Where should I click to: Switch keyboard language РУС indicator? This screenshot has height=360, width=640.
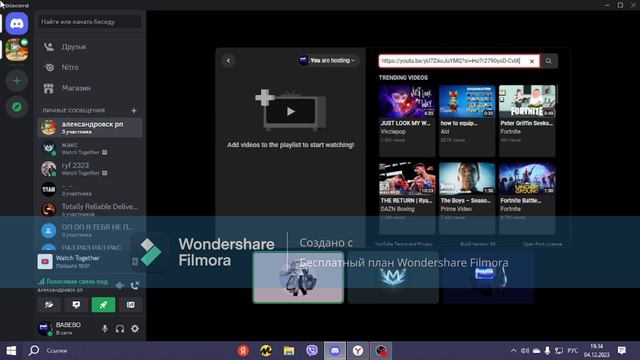(573, 351)
